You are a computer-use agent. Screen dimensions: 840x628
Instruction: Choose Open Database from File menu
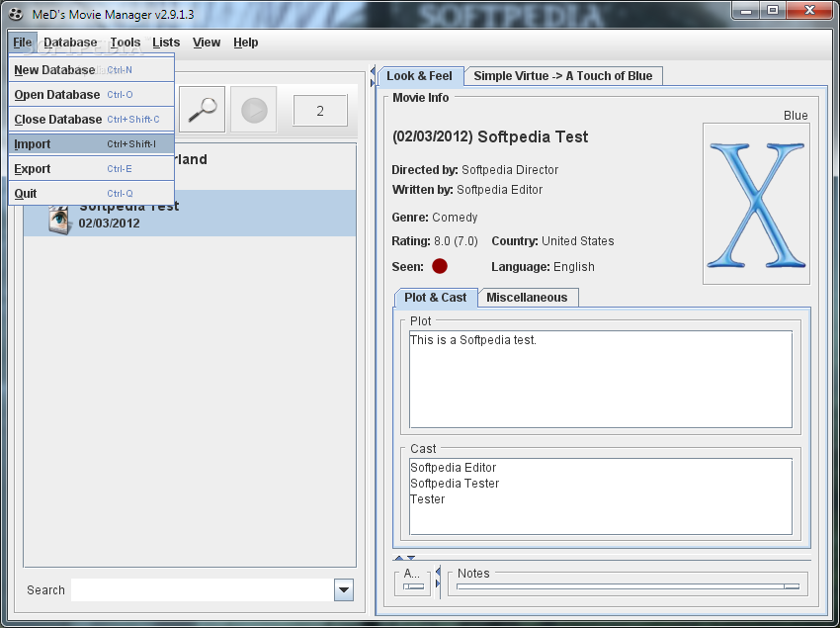[92, 94]
